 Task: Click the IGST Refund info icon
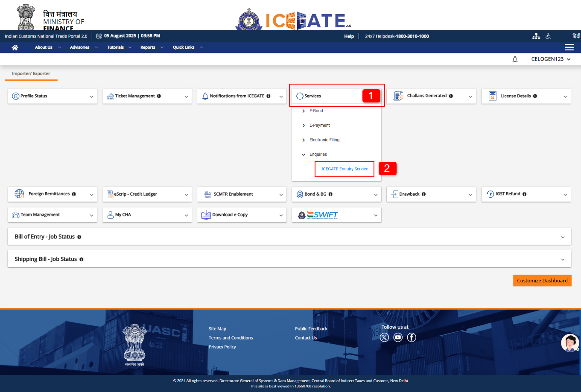(524, 194)
